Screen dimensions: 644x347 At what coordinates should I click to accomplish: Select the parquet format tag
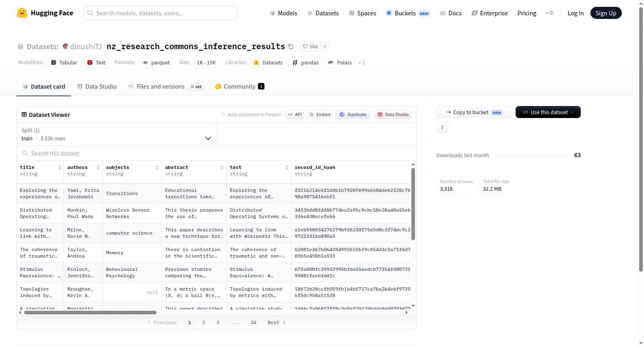[x=156, y=62]
